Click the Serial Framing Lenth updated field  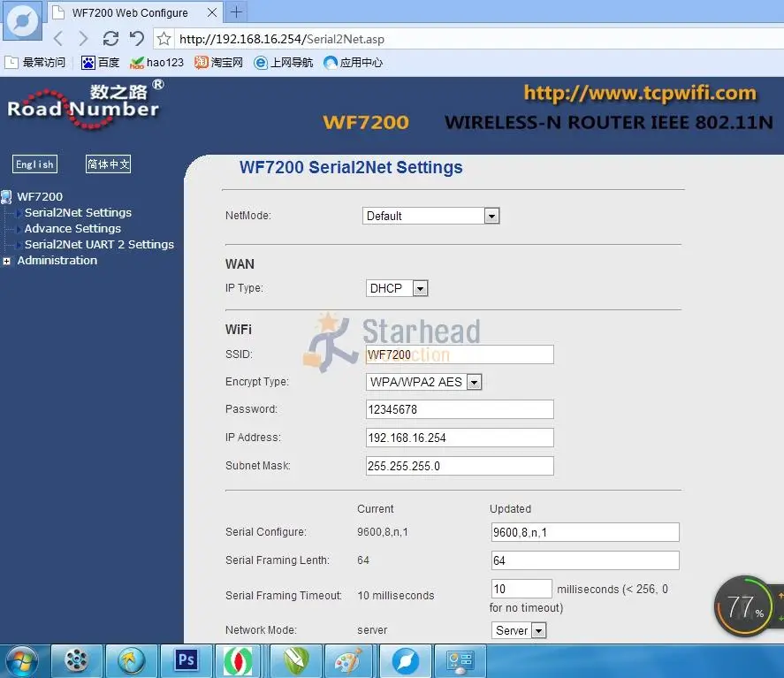tap(585, 560)
